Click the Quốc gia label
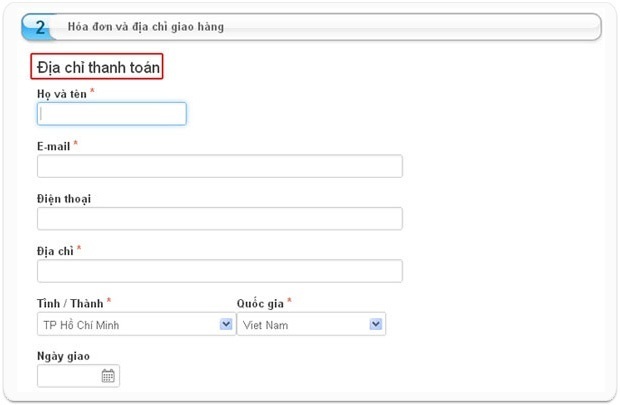 coord(266,303)
